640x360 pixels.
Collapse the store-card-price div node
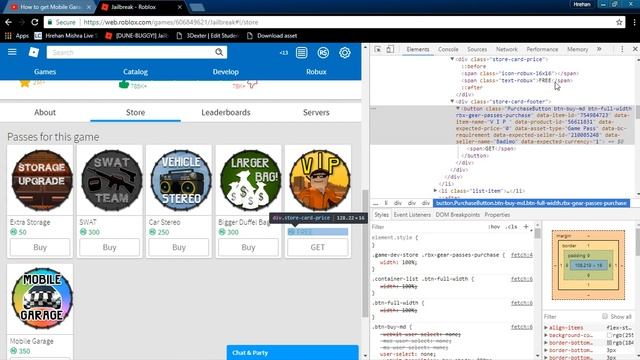click(x=452, y=59)
